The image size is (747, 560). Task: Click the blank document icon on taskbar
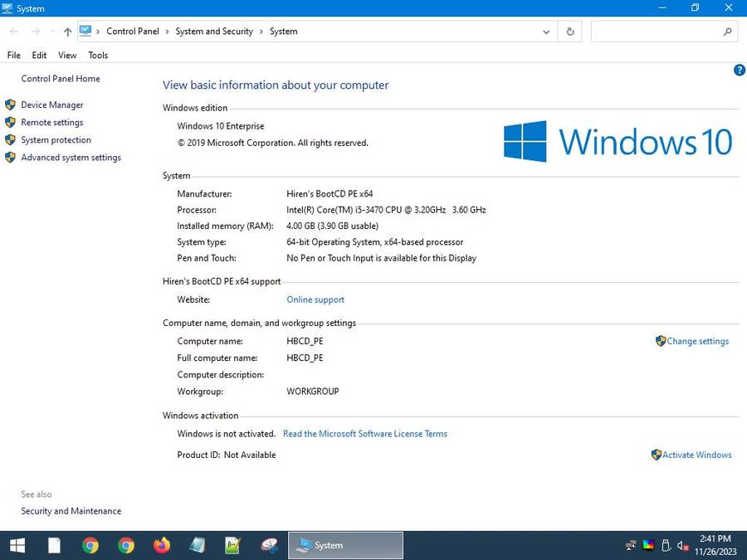[x=54, y=545]
